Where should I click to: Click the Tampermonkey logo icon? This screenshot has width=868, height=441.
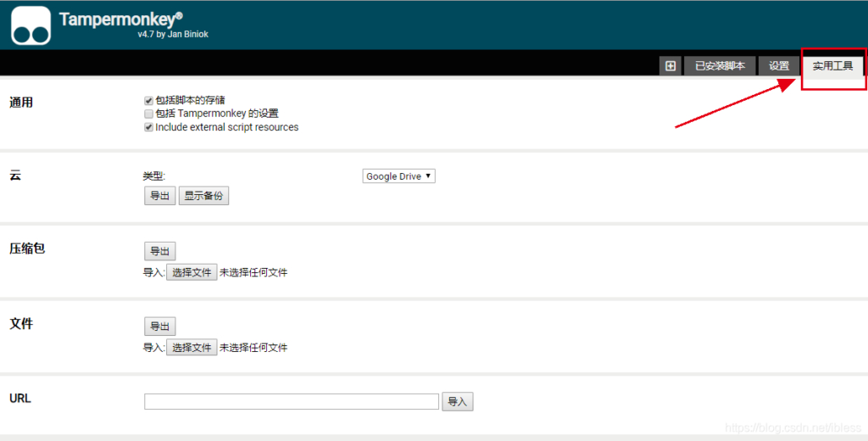(x=31, y=25)
